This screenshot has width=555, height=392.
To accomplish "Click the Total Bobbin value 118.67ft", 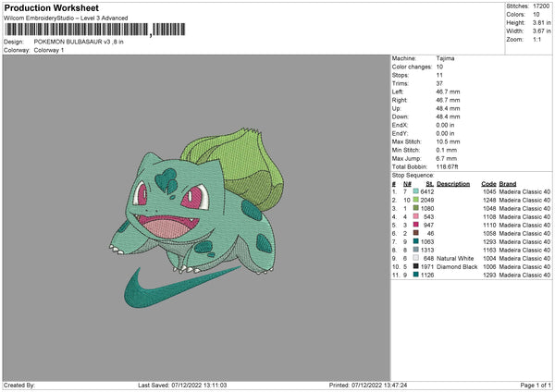I will click(x=447, y=166).
